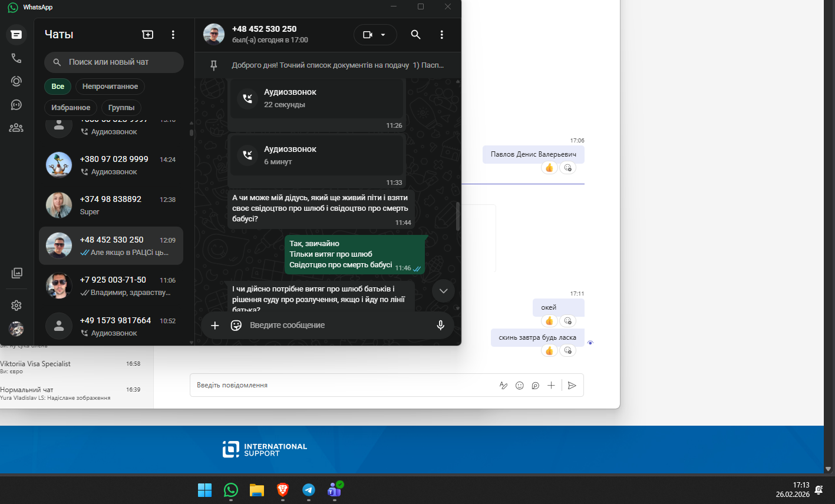Start a new chat with the plus icon
This screenshot has height=504, width=835.
(x=148, y=35)
